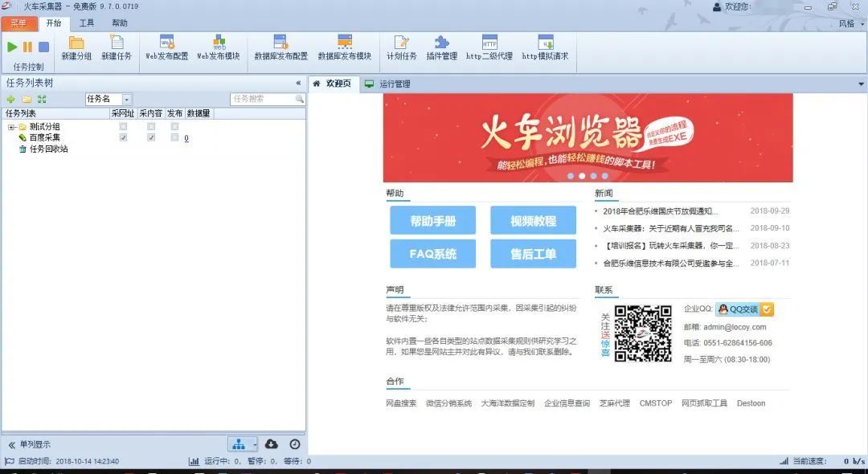Click the signal icon beside 当前速度
The width and height of the screenshot is (868, 474).
click(784, 461)
